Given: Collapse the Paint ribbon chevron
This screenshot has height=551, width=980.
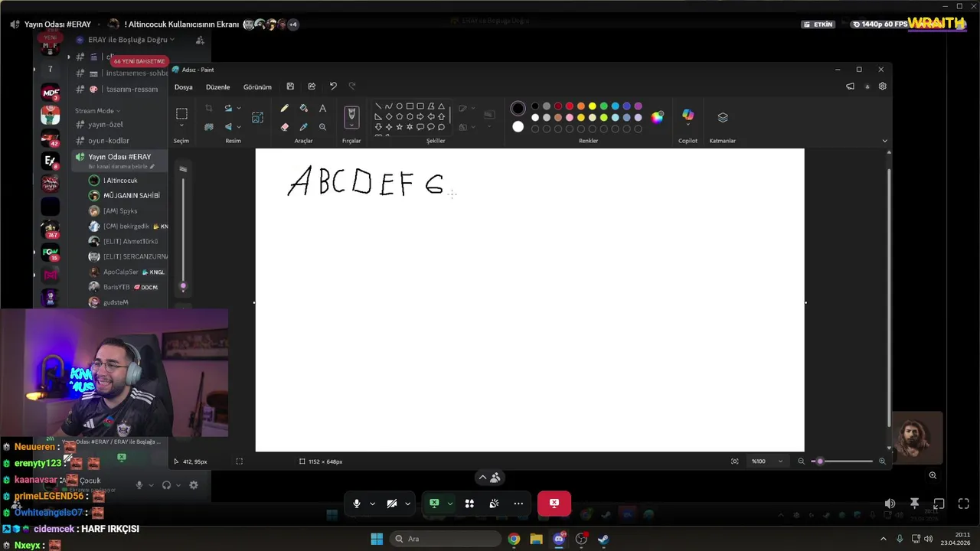Looking at the screenshot, I should pos(885,141).
